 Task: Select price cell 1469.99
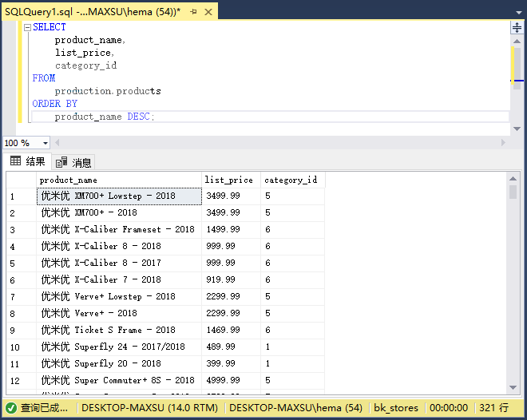point(232,331)
